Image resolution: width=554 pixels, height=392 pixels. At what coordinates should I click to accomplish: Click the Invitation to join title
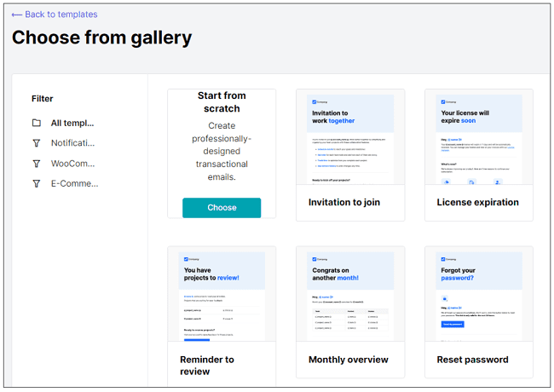pos(344,203)
